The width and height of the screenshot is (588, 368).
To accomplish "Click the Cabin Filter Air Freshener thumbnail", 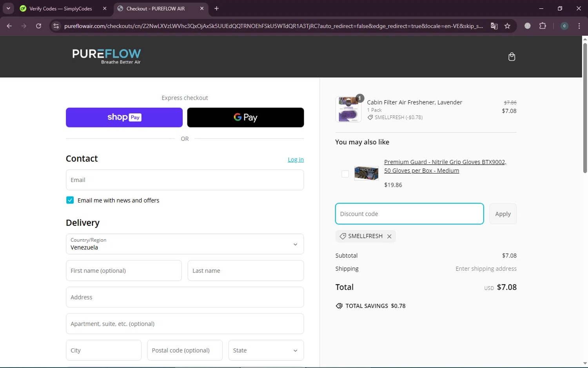I will [348, 109].
